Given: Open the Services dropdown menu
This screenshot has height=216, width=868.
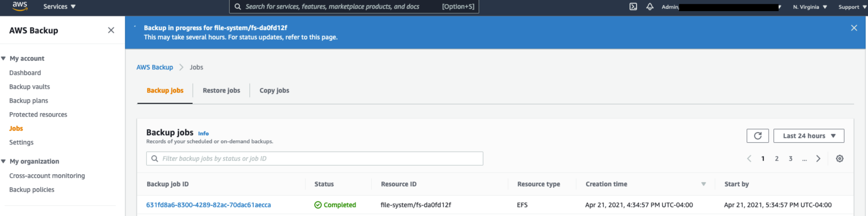Looking at the screenshot, I should (x=59, y=6).
